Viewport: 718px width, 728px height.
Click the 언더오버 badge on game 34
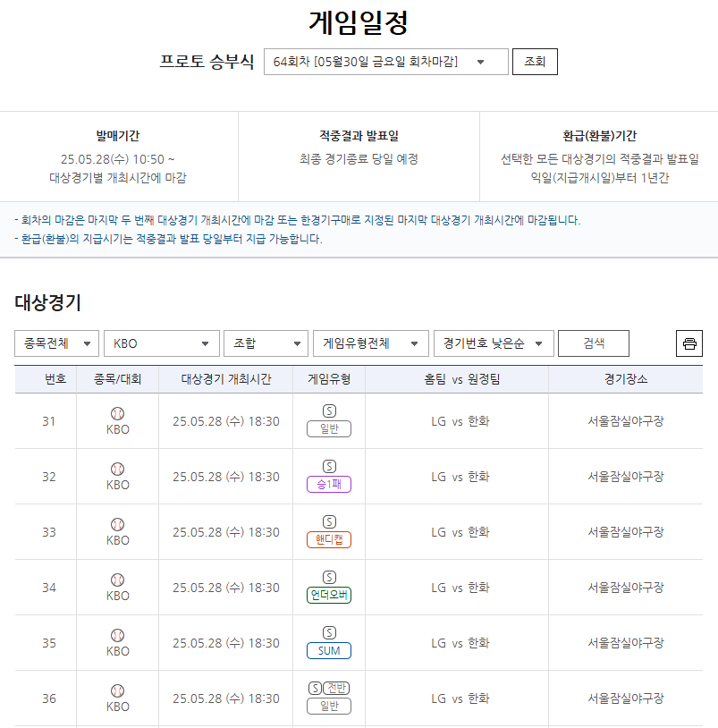tap(328, 595)
